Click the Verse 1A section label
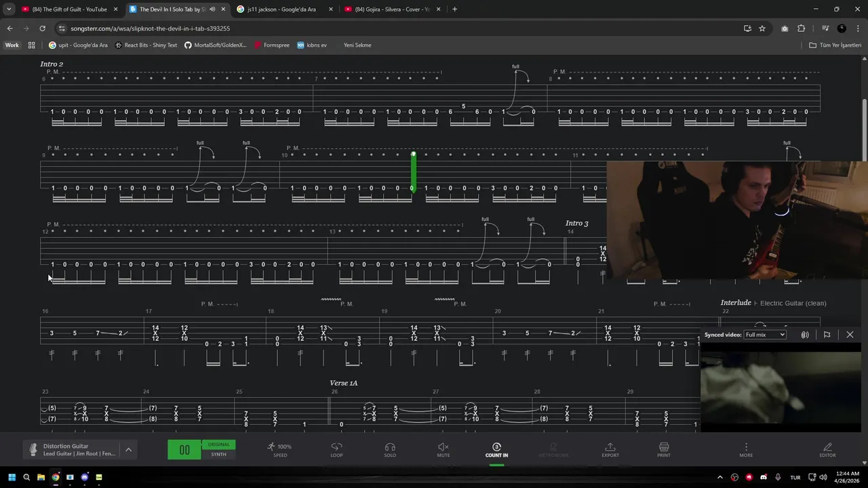 click(x=344, y=383)
